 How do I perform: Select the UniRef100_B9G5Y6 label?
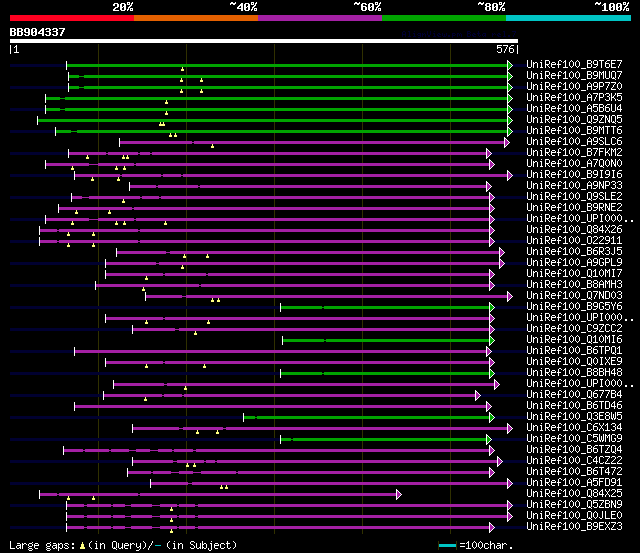[574, 307]
